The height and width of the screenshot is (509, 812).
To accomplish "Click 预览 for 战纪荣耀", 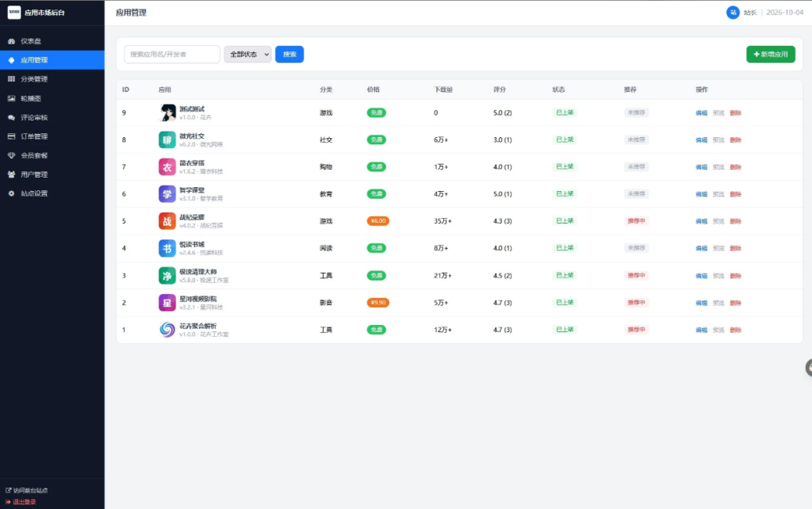I will coord(718,221).
